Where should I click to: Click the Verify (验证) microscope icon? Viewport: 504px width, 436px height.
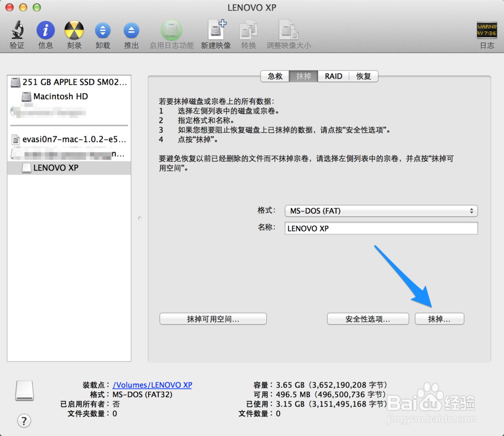17,30
